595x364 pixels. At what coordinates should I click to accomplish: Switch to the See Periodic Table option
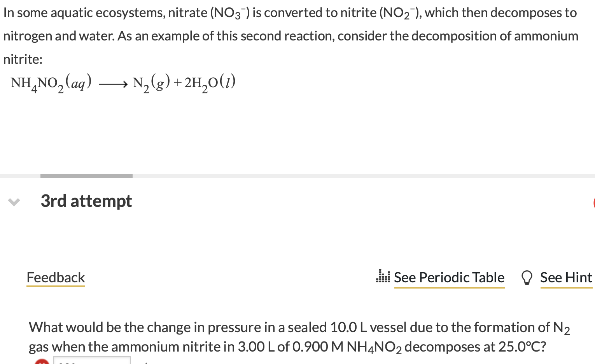pos(449,277)
